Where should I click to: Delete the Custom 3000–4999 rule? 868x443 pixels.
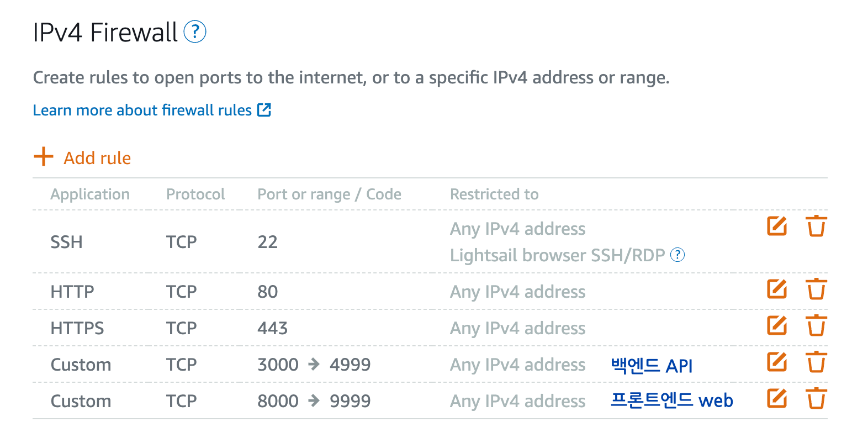pyautogui.click(x=816, y=362)
